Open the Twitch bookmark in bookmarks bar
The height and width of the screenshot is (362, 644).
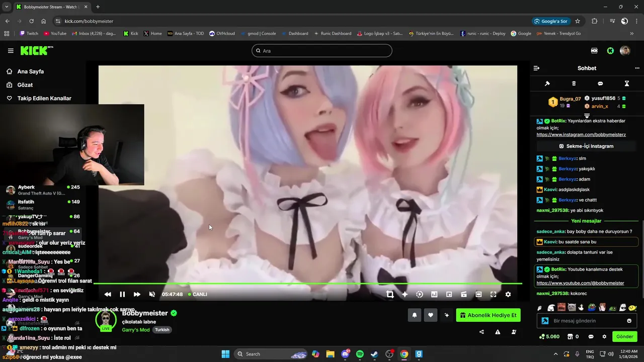click(x=29, y=34)
